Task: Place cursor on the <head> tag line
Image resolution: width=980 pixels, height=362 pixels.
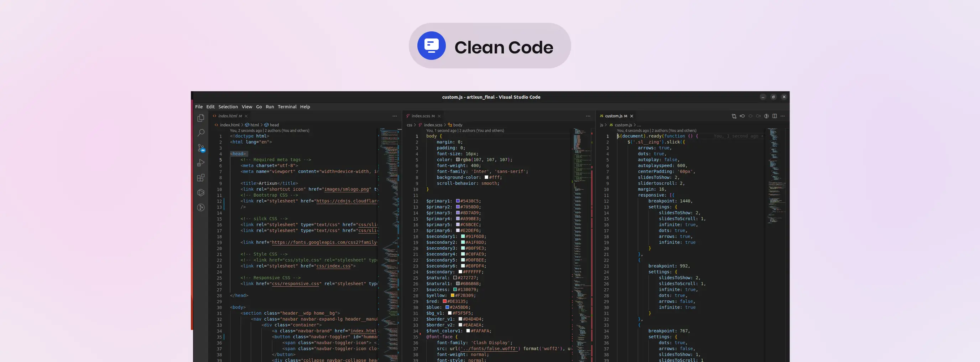Action: [238, 154]
